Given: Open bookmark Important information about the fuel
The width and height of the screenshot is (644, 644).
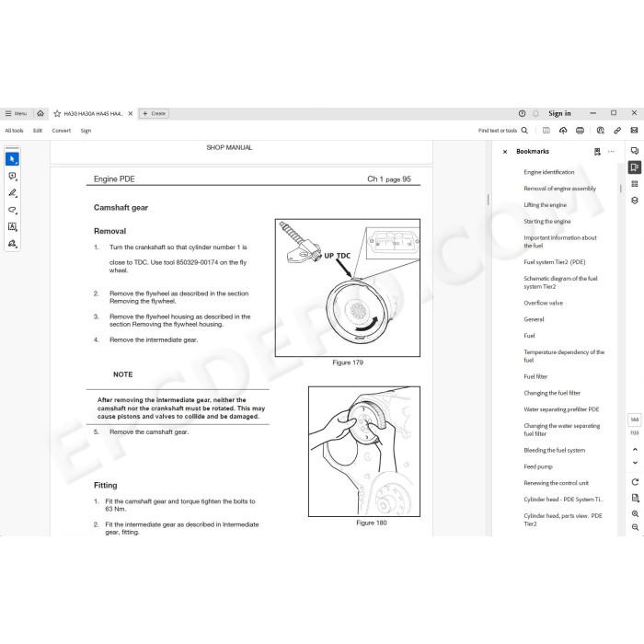Looking at the screenshot, I should (560, 241).
